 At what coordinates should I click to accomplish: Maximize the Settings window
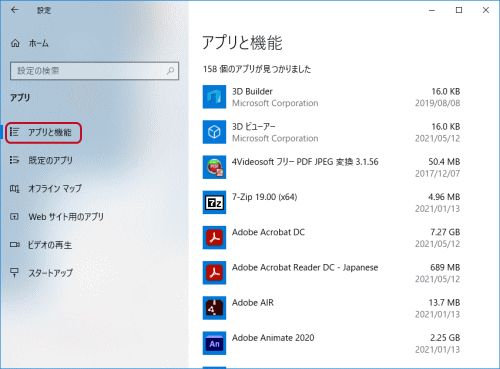(459, 10)
